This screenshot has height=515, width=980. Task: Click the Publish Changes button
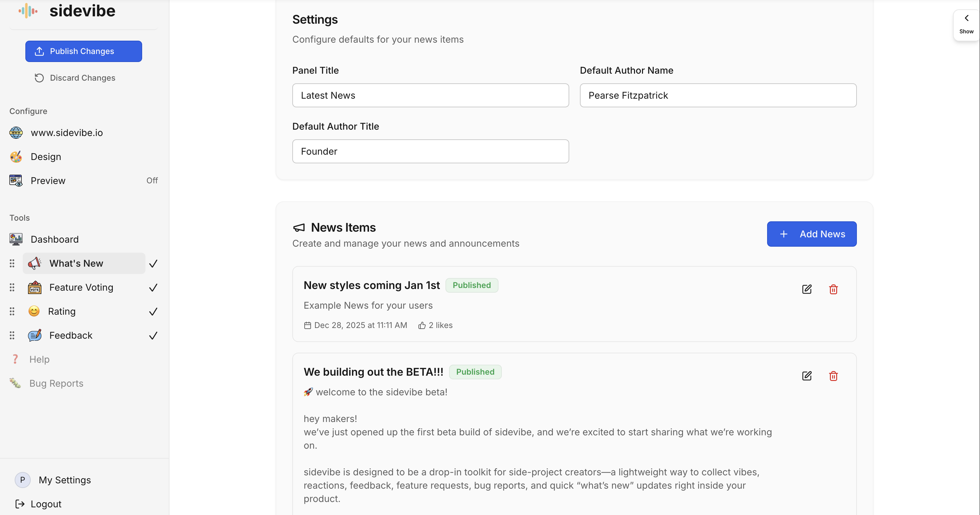point(83,51)
